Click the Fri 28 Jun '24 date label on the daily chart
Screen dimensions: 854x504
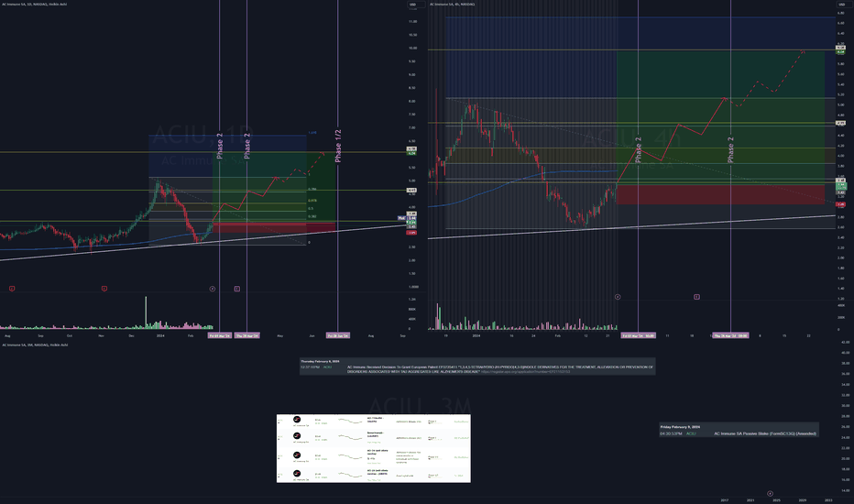pyautogui.click(x=338, y=335)
